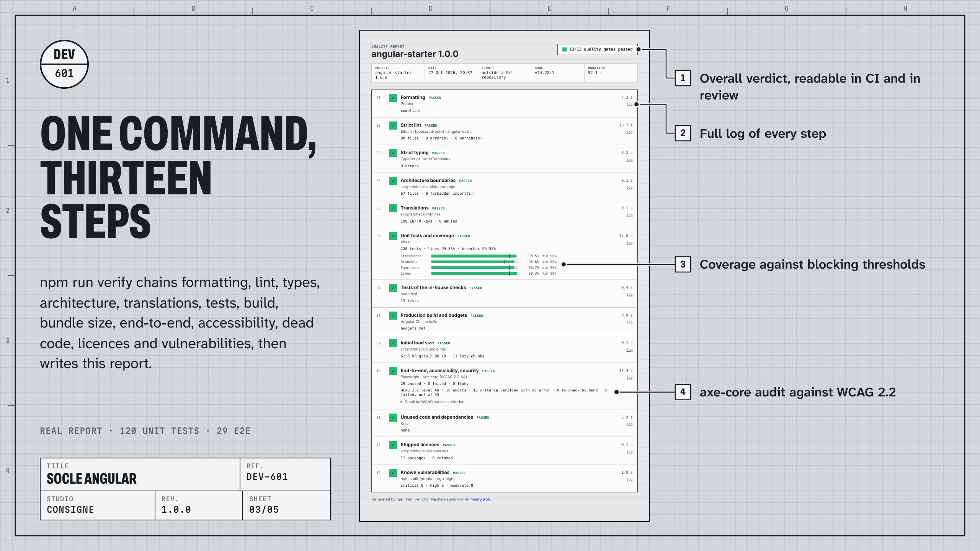Click annotation marker number 4
Screen dimensions: 980x551
[x=683, y=392]
